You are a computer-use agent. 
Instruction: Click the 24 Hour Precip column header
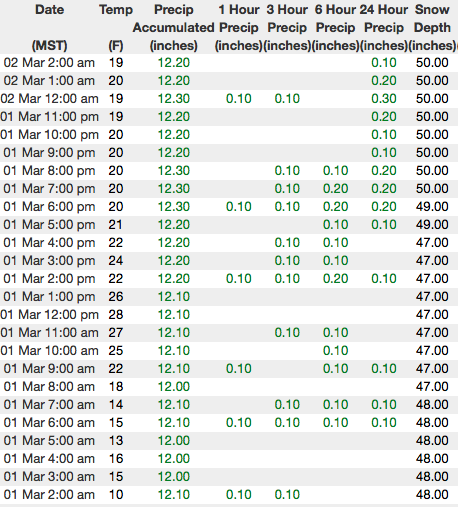(384, 27)
